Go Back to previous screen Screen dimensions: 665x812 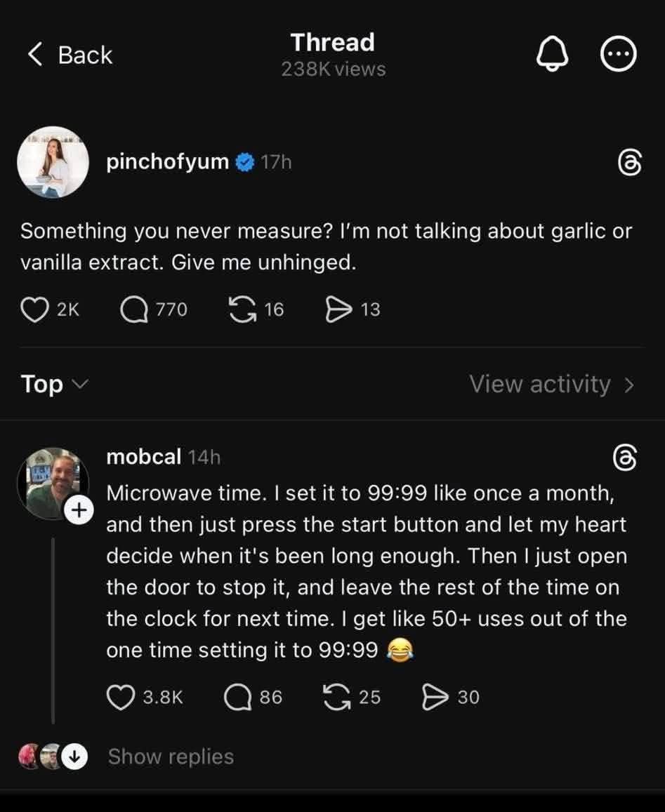coord(70,55)
